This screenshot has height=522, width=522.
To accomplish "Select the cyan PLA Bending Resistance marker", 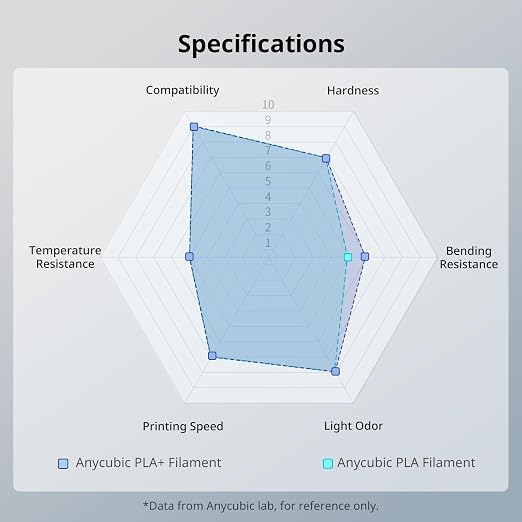I will [348, 257].
